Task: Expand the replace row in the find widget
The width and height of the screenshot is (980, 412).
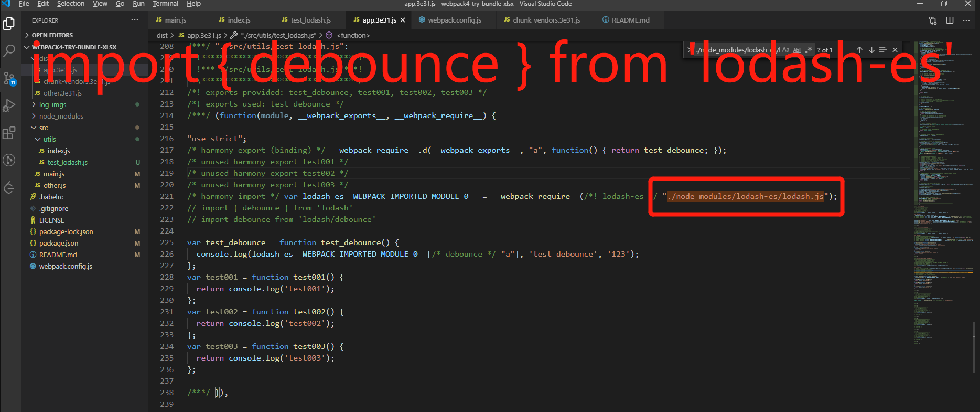Action: 689,50
